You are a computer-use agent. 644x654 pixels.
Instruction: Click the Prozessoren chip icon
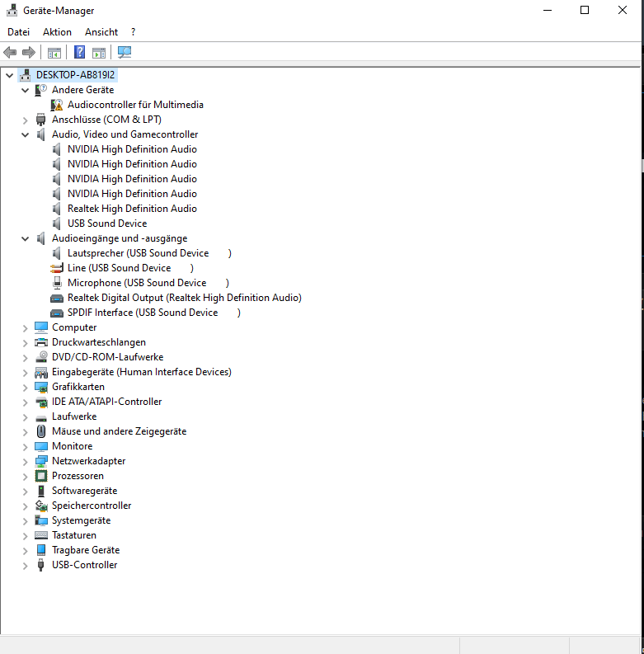tap(41, 476)
